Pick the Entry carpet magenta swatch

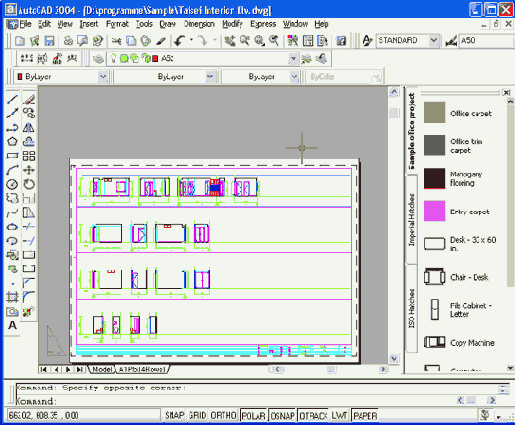pos(434,211)
